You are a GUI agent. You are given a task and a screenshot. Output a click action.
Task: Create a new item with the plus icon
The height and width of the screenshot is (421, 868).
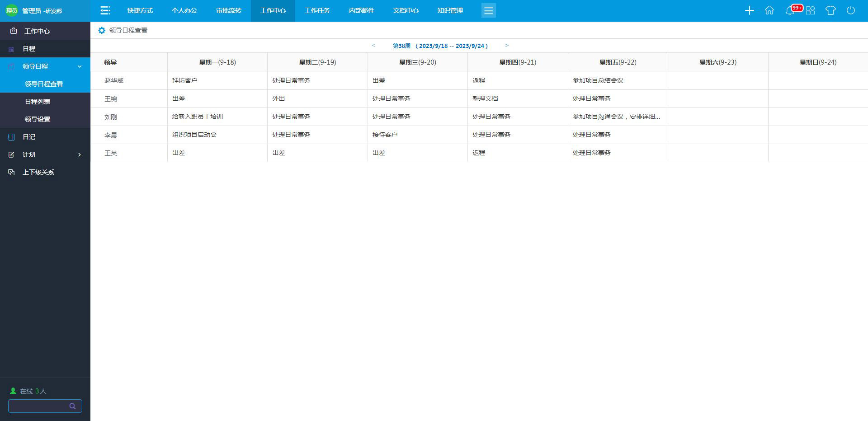coord(750,10)
